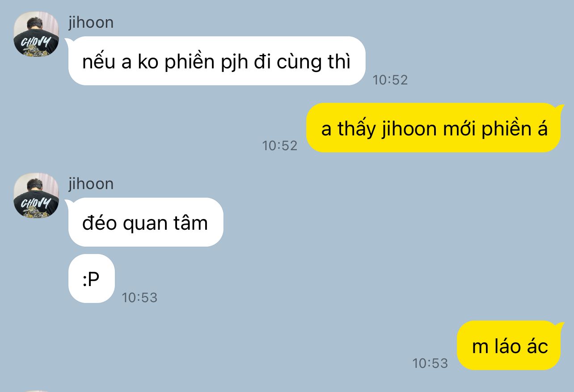Image resolution: width=574 pixels, height=392 pixels.
Task: Tap jihoon's avatar next to "đéo quan tâm"
Action: click(36, 196)
